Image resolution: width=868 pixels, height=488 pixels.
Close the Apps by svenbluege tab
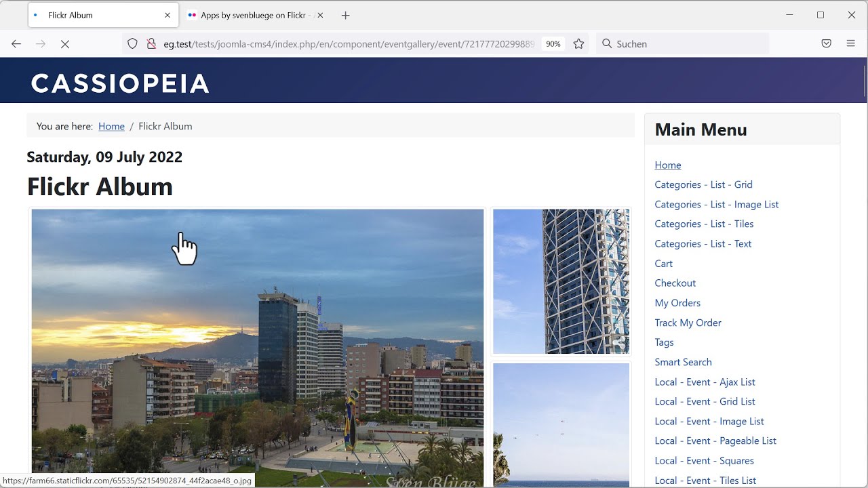point(320,15)
